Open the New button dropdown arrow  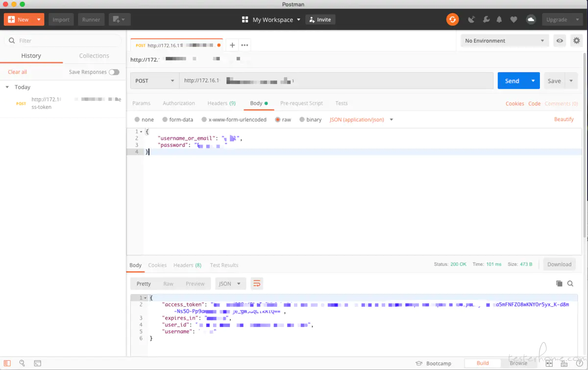pyautogui.click(x=39, y=20)
